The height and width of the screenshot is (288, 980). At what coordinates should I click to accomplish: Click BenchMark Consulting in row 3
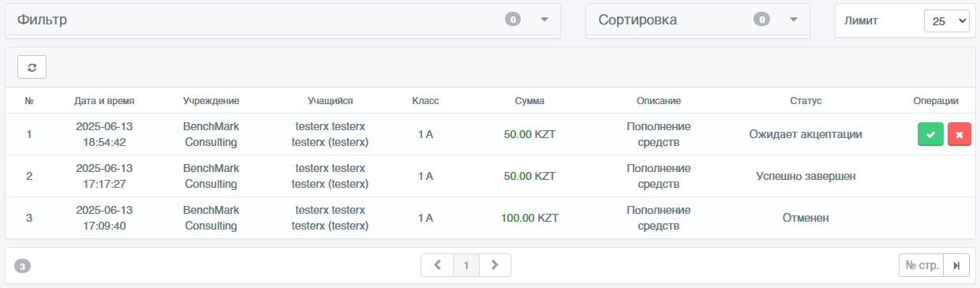point(211,218)
